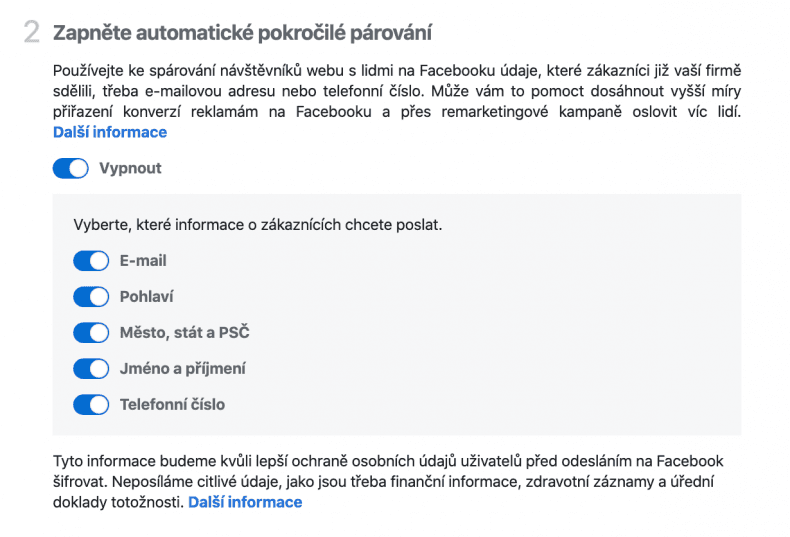Click the step number 2 indicator
Viewport: 790px width, 537px height.
pyautogui.click(x=31, y=32)
